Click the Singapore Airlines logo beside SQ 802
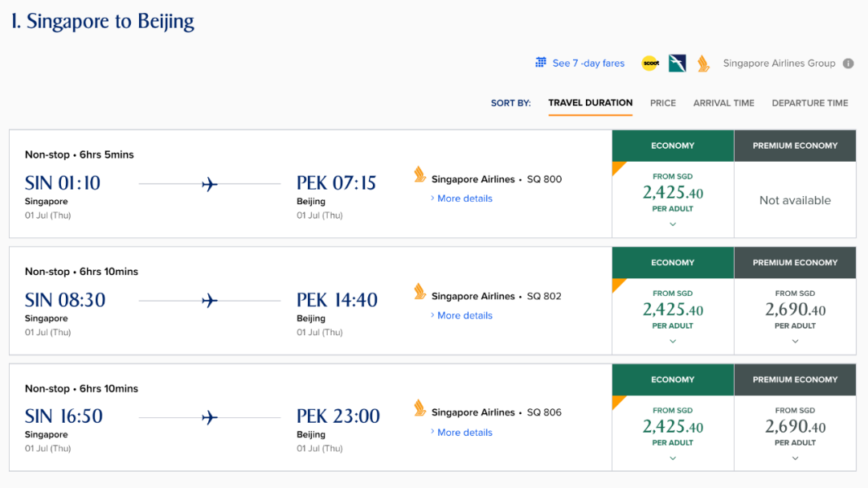The width and height of the screenshot is (868, 488). point(420,292)
